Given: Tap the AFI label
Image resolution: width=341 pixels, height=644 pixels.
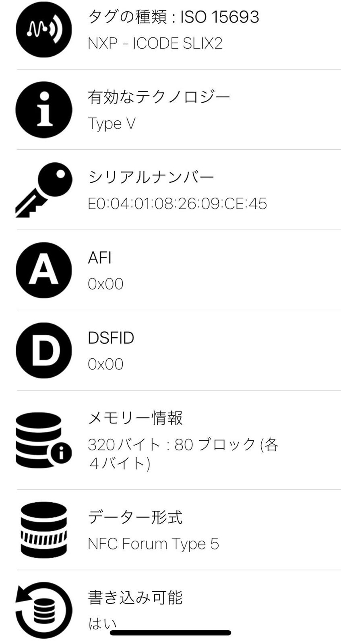Looking at the screenshot, I should [99, 258].
